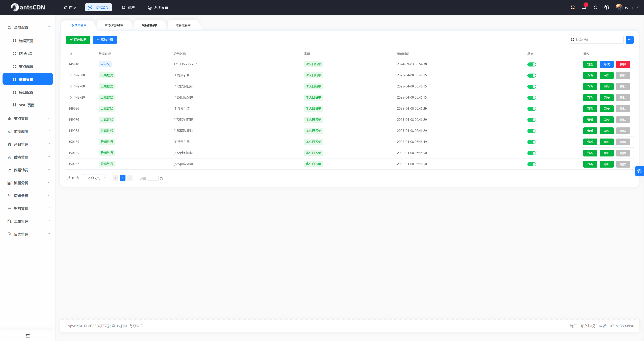Click the red 删除 button for 145140
This screenshot has height=341, width=644.
[x=623, y=64]
